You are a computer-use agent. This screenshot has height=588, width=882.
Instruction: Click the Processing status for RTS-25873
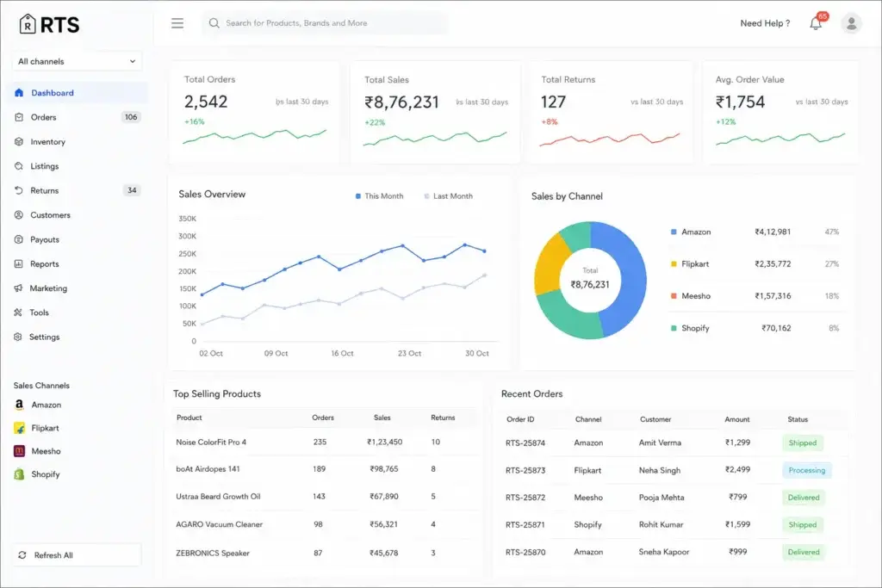coord(806,470)
